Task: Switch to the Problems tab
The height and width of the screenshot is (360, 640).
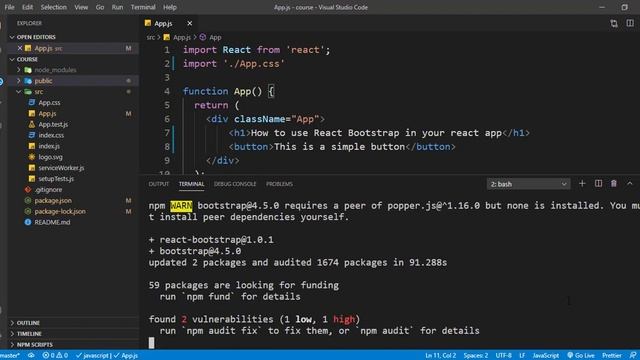Action: click(x=279, y=184)
